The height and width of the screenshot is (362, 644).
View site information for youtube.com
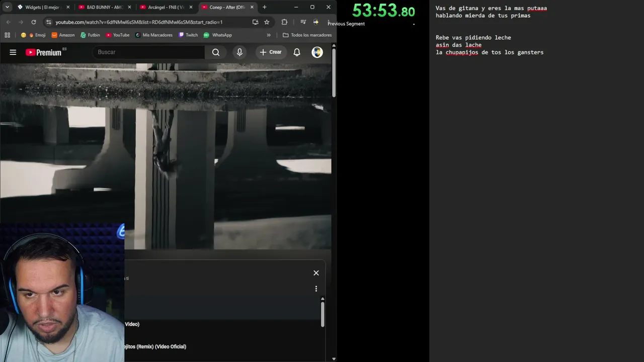(x=48, y=22)
